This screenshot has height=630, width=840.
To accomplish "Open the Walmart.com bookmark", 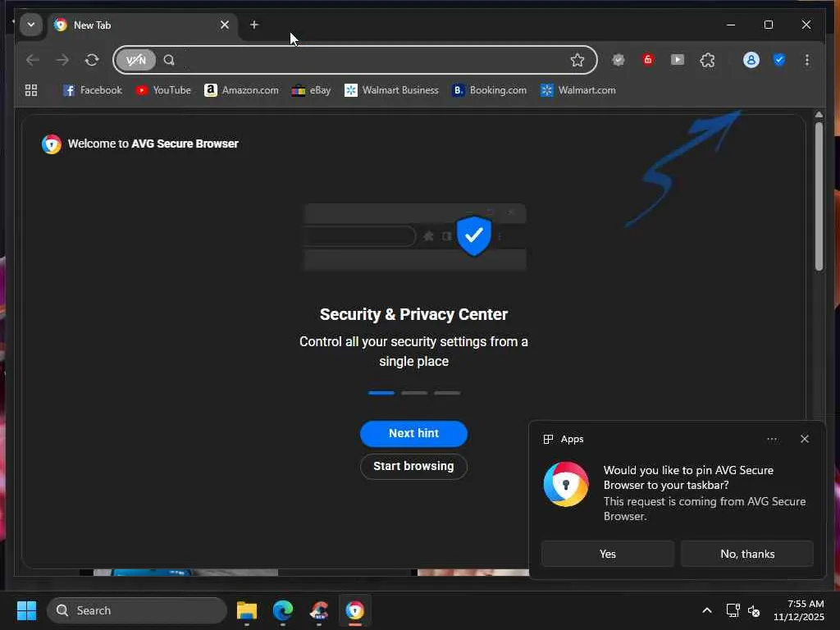I will [578, 90].
